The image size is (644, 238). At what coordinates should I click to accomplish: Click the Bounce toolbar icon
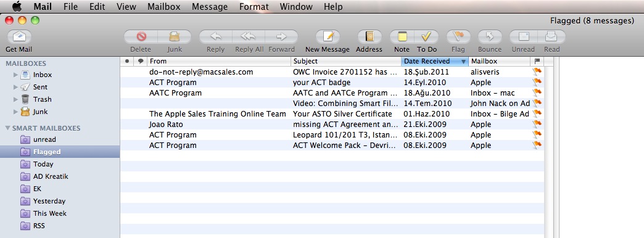pyautogui.click(x=490, y=36)
